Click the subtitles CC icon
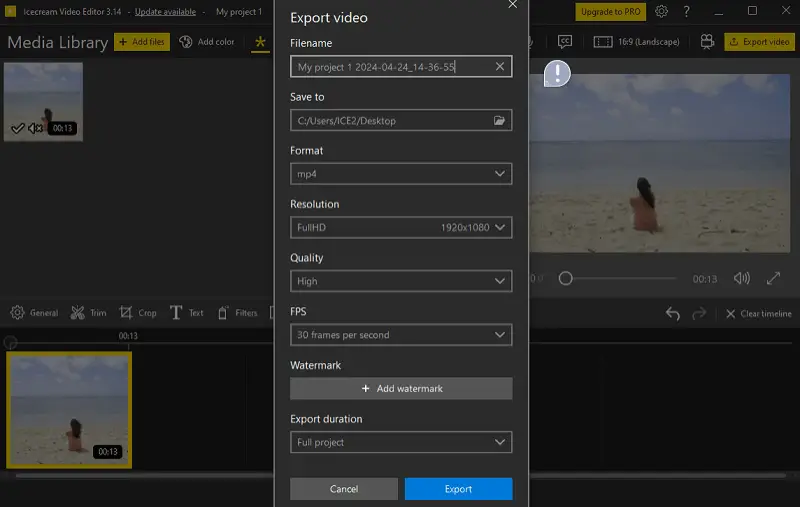The height and width of the screenshot is (507, 800). (565, 42)
